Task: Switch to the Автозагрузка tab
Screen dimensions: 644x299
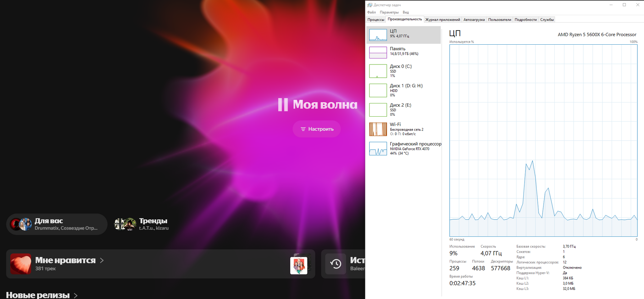Action: tap(474, 19)
